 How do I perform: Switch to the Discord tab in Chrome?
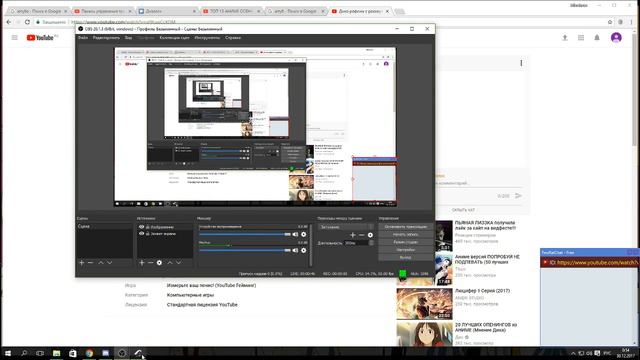click(166, 11)
